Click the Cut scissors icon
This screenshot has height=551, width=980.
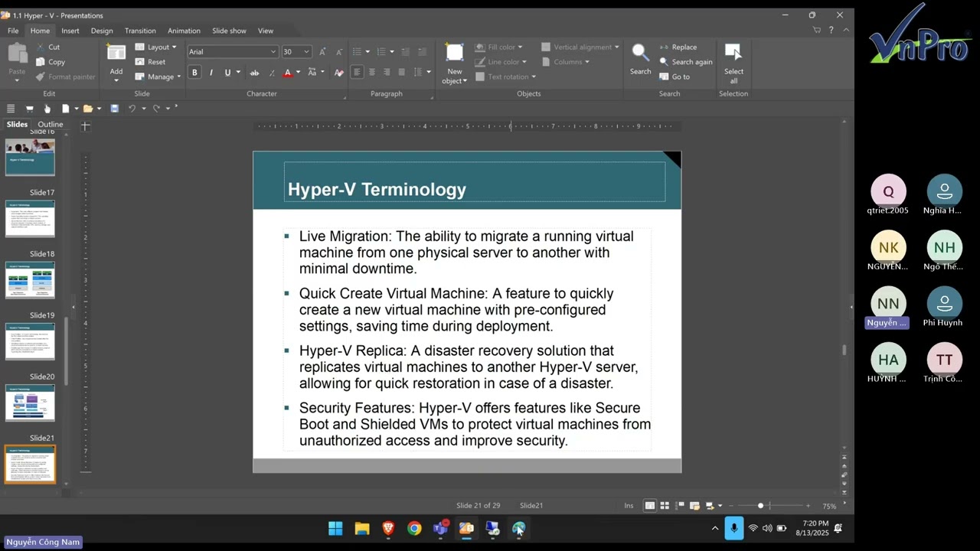click(x=40, y=47)
